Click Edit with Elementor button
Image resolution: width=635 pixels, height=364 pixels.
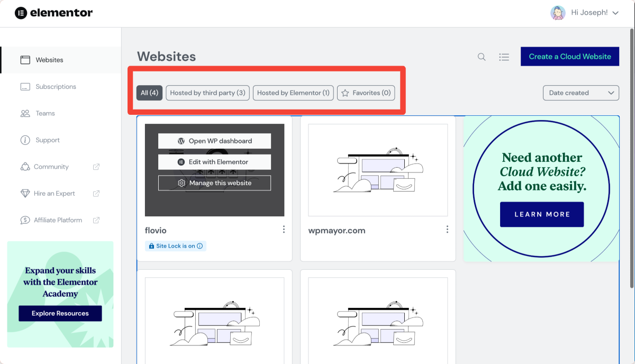point(214,162)
